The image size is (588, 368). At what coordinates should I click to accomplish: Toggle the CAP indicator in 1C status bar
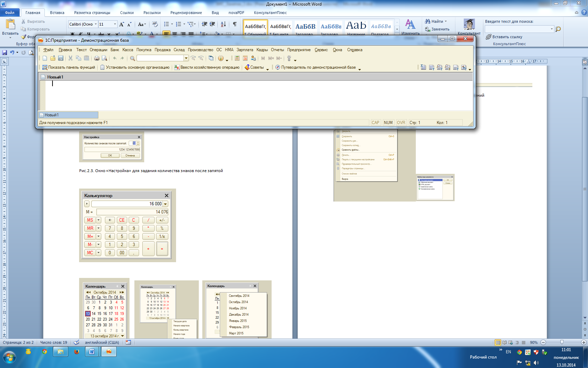click(375, 123)
